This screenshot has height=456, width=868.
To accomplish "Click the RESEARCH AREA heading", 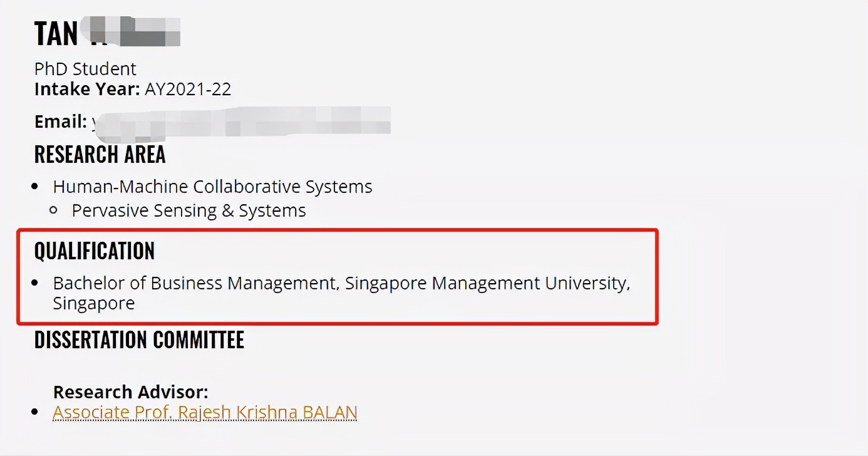I will coord(100,154).
